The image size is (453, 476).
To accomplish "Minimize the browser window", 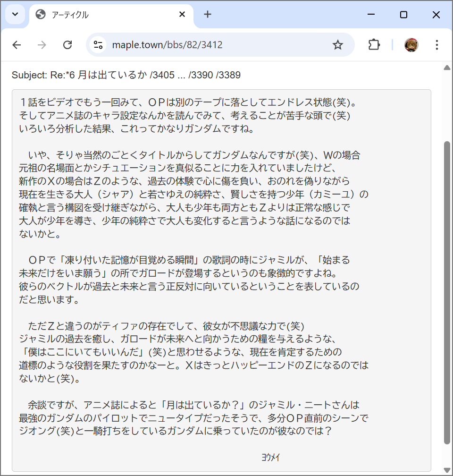I will [x=371, y=15].
